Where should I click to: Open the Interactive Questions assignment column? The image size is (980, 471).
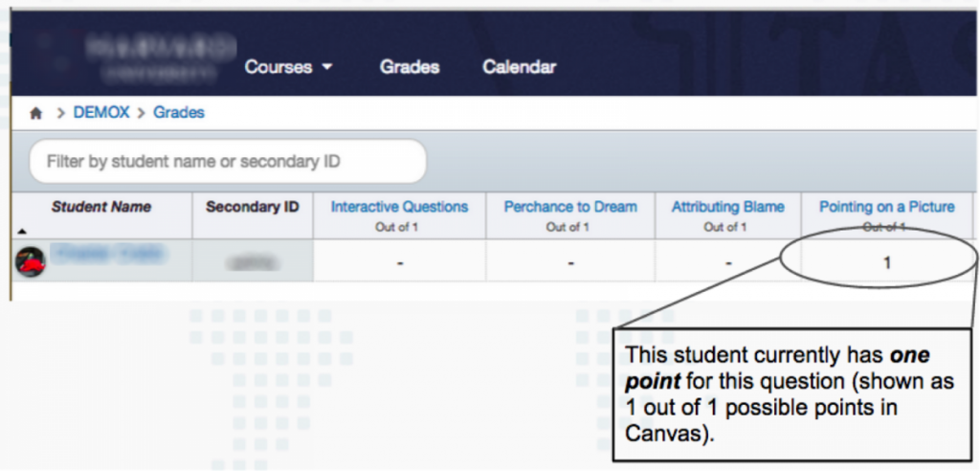tap(399, 207)
